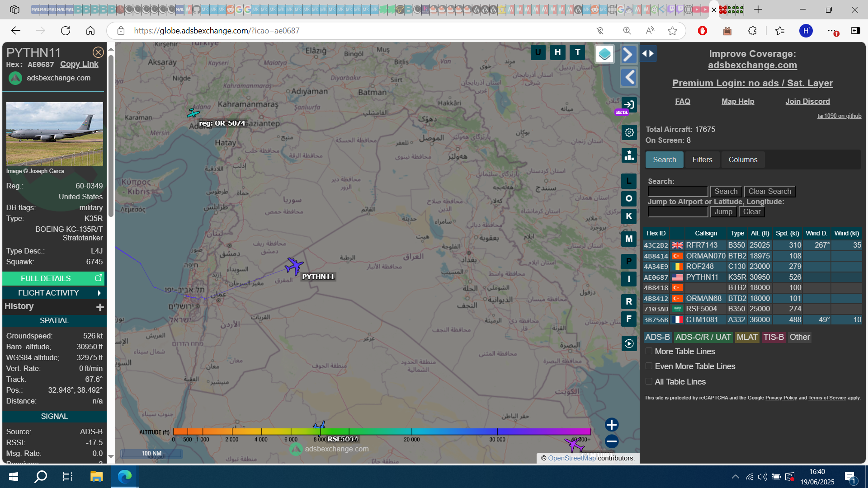Sort table by Alt. (ft) column header

(760, 234)
